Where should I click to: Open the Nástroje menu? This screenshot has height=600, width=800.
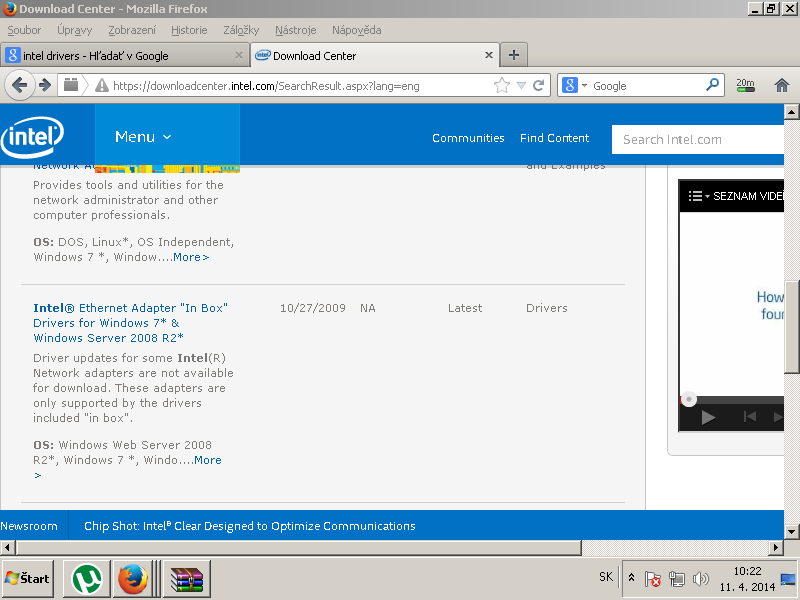point(296,30)
